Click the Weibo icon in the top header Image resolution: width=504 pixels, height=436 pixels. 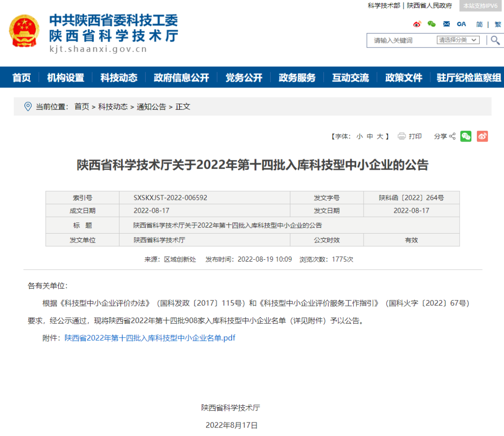[x=417, y=24]
